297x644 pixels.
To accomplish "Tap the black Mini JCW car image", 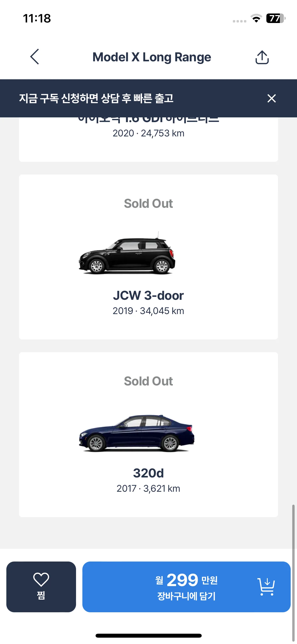I will [x=127, y=253].
